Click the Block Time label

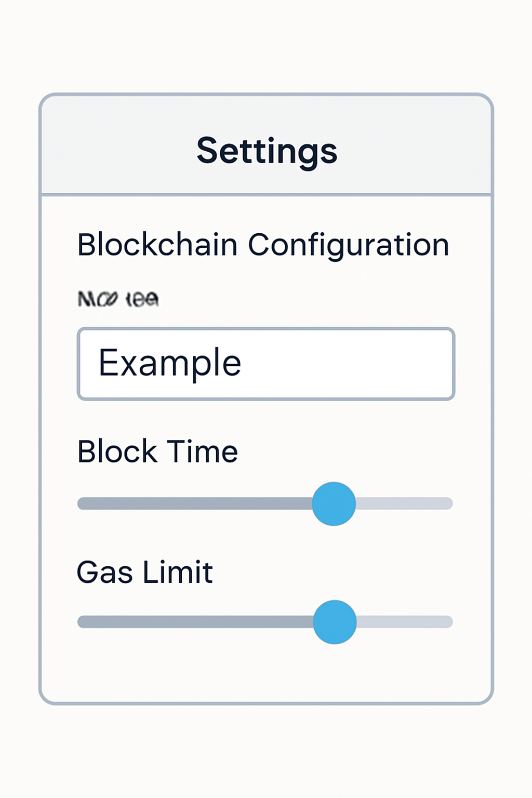coord(157,451)
